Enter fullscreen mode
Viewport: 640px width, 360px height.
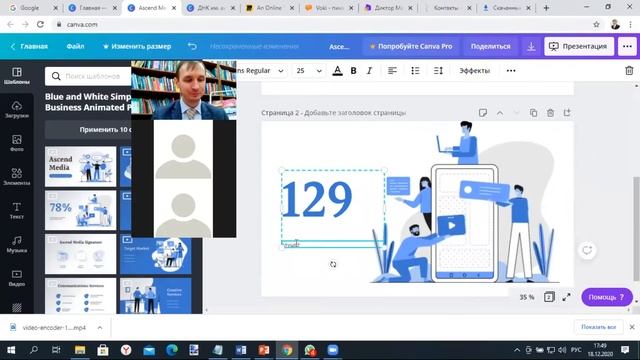pos(566,297)
